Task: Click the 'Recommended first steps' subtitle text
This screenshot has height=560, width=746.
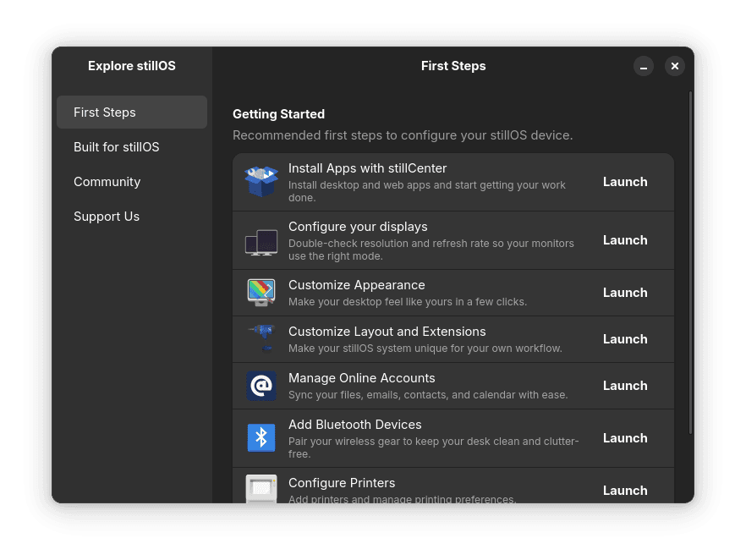Action: pyautogui.click(x=403, y=135)
